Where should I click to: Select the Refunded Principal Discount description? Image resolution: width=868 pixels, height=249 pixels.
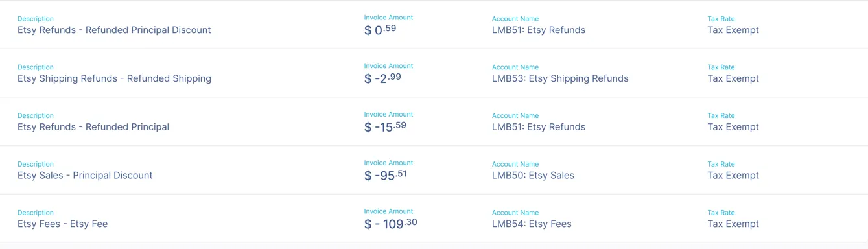(x=114, y=30)
